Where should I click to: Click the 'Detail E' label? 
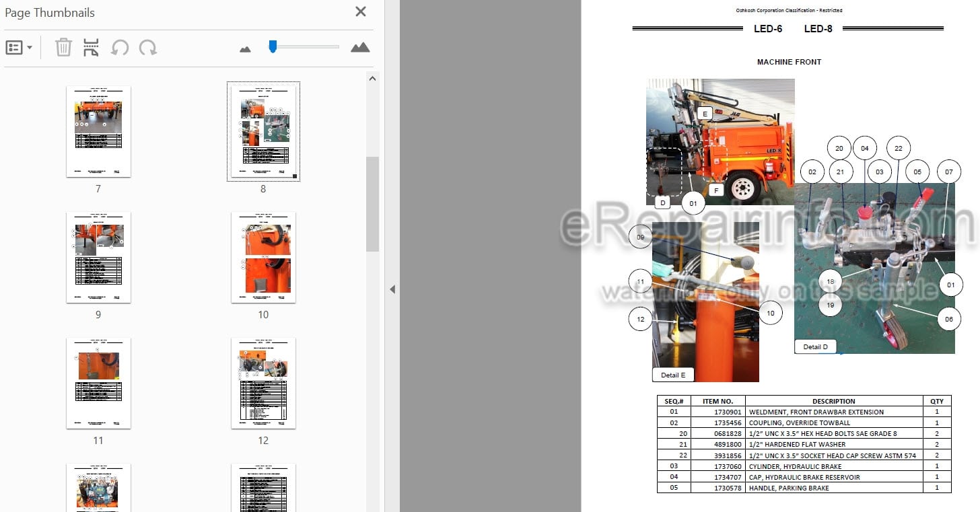click(x=673, y=375)
